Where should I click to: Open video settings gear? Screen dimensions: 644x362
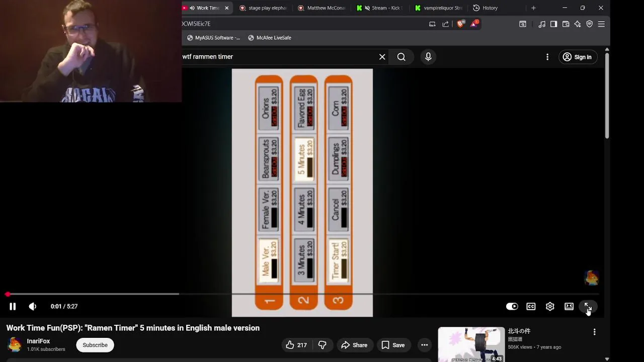coord(550,306)
